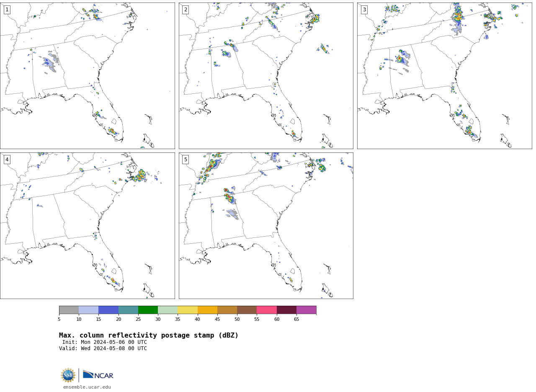Click the maroon 60-65 dBZ swatch
The width and height of the screenshot is (536, 392).
[286, 310]
